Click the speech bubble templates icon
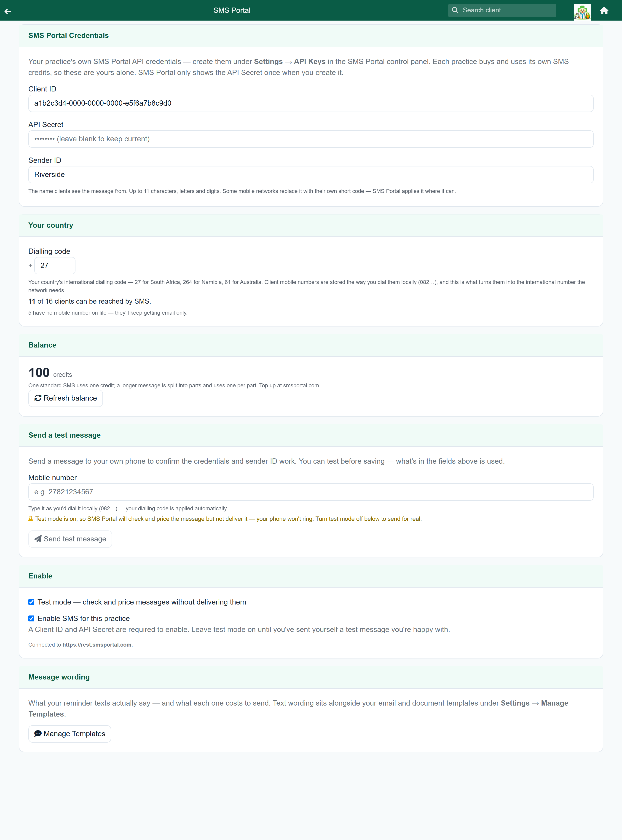Image resolution: width=622 pixels, height=840 pixels. coord(38,733)
